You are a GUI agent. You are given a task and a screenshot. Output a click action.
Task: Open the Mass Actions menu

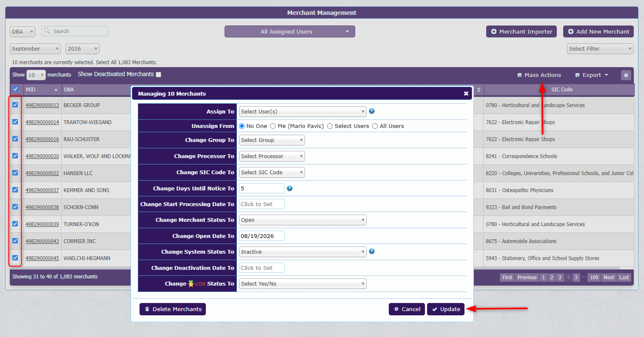click(539, 75)
